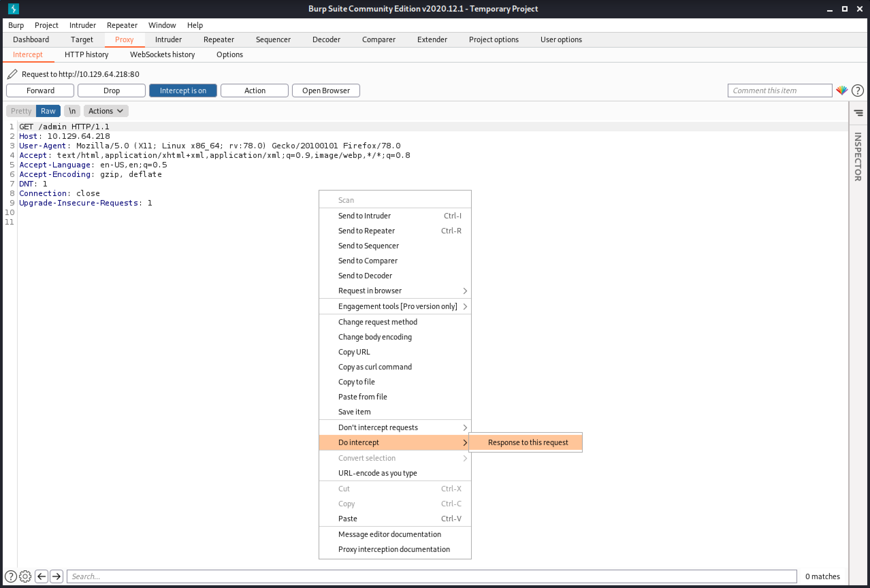
Task: Open the HTTP history tab
Action: click(x=86, y=55)
